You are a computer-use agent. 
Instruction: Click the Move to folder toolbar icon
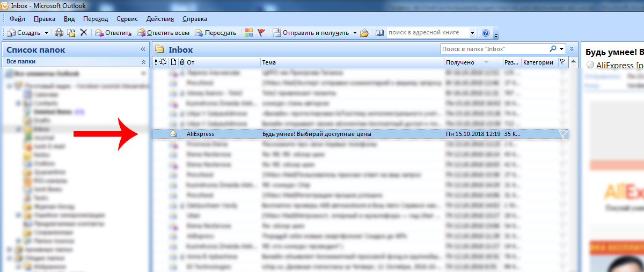pos(71,33)
